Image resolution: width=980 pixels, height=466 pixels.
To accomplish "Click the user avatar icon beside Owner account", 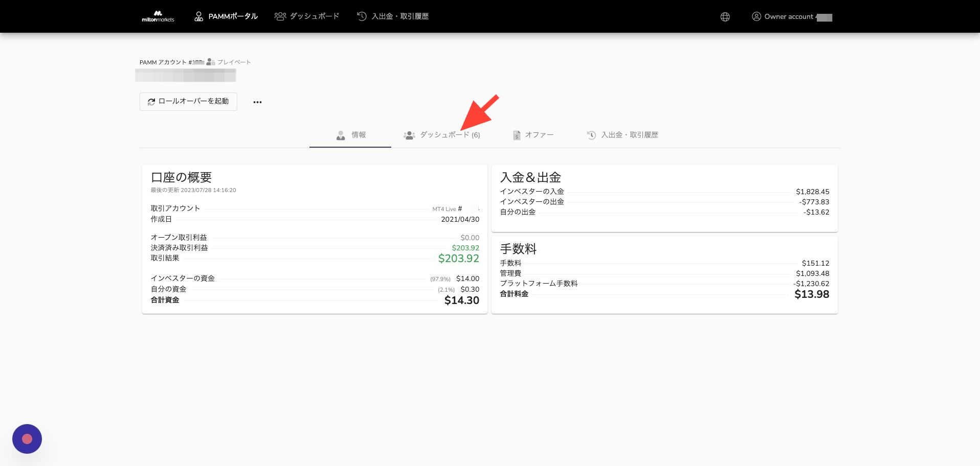I will pyautogui.click(x=756, y=17).
